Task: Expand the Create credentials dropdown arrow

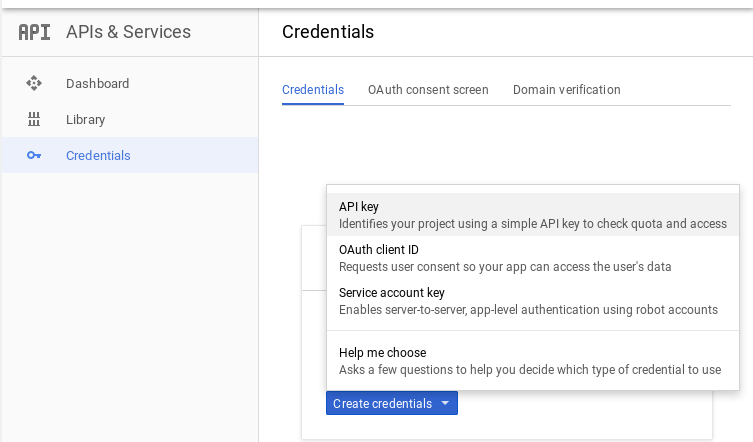Action: click(x=445, y=403)
